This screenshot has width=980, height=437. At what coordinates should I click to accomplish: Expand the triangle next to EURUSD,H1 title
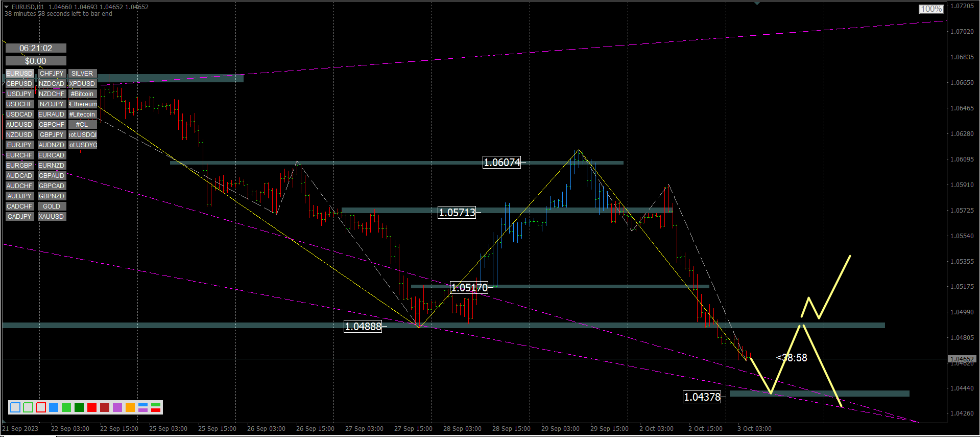[x=7, y=7]
